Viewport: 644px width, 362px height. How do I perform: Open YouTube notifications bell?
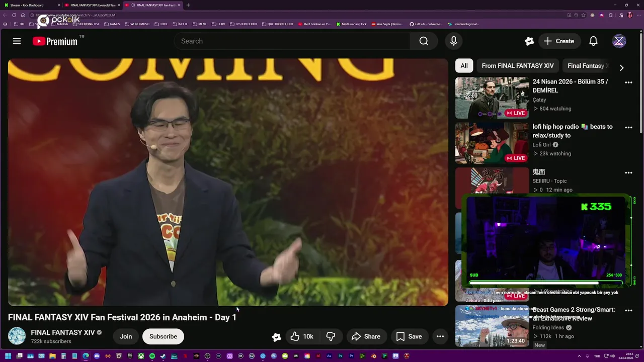(593, 41)
